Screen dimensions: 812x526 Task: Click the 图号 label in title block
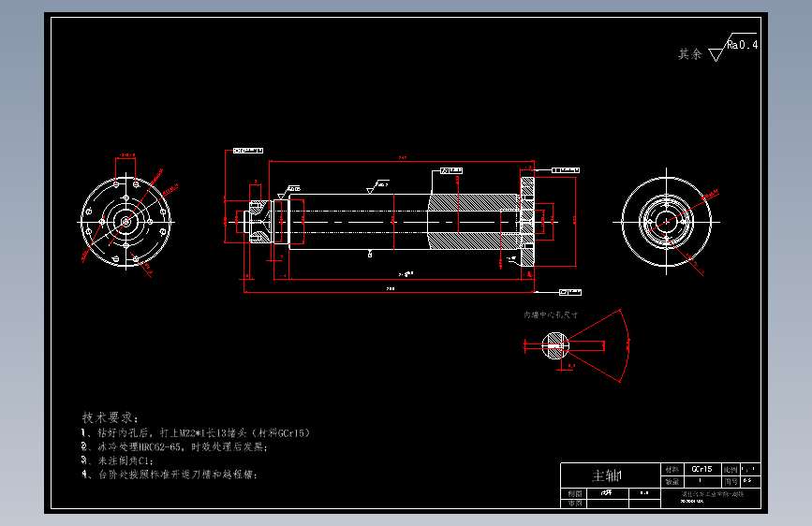(731, 481)
